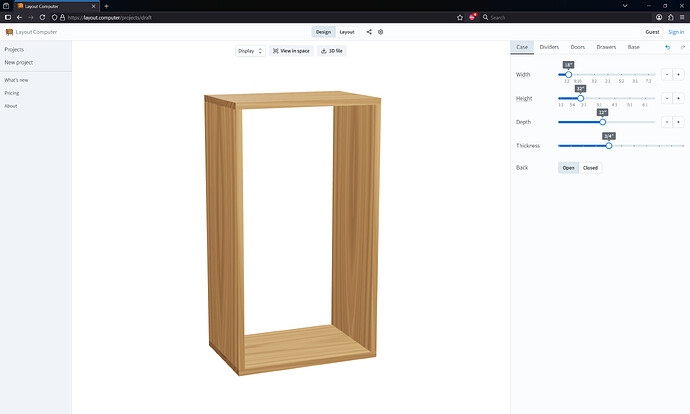The width and height of the screenshot is (690, 414).
Task: Click the View in space button
Action: 291,51
